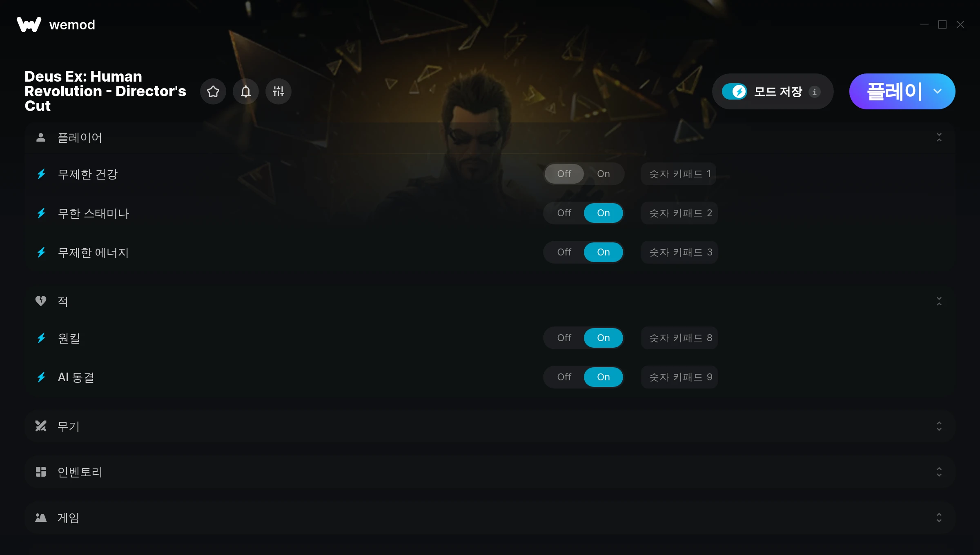Open the sliders settings icon
This screenshot has height=555, width=980.
coord(278,91)
